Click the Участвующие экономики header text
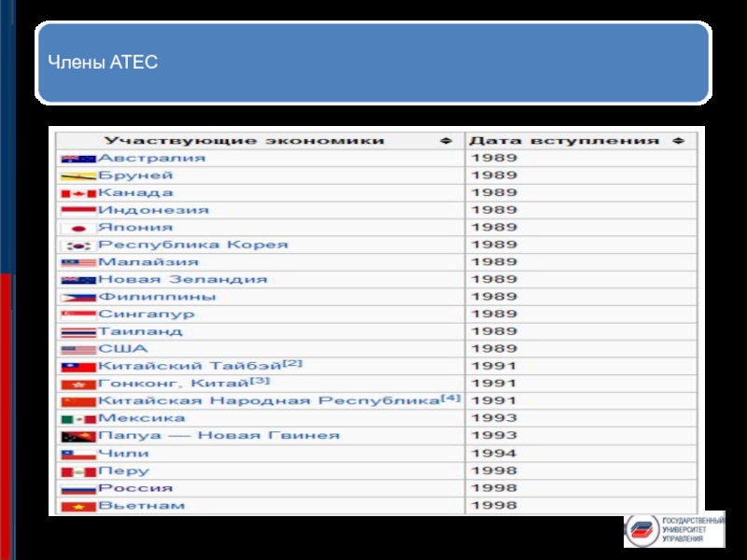This screenshot has width=747, height=560. click(x=244, y=141)
